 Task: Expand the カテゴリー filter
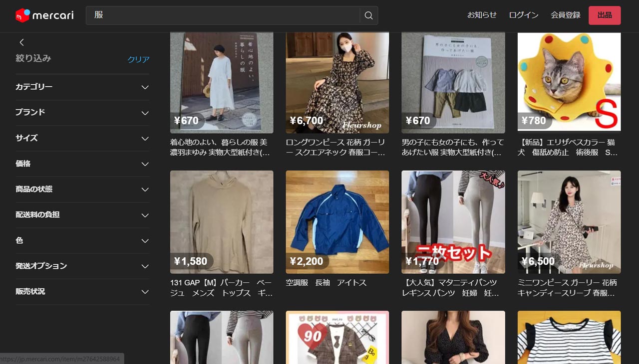(x=82, y=87)
